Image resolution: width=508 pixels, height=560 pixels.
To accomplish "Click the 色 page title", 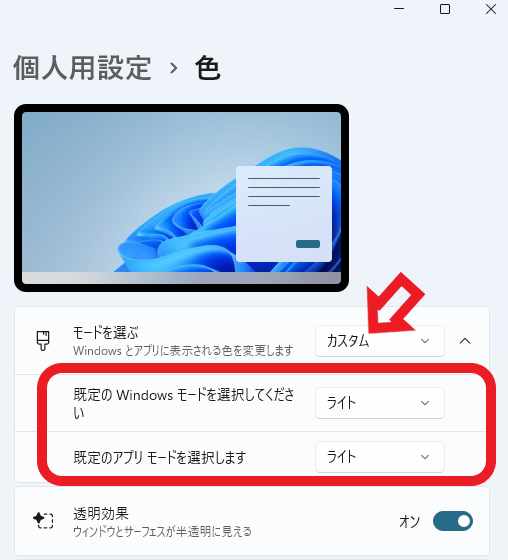I will [208, 68].
